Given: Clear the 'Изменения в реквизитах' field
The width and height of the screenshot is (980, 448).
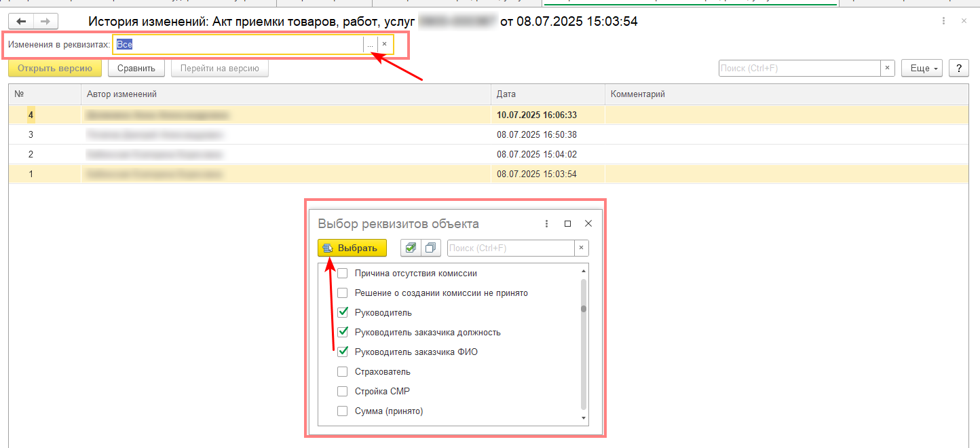Looking at the screenshot, I should 384,44.
